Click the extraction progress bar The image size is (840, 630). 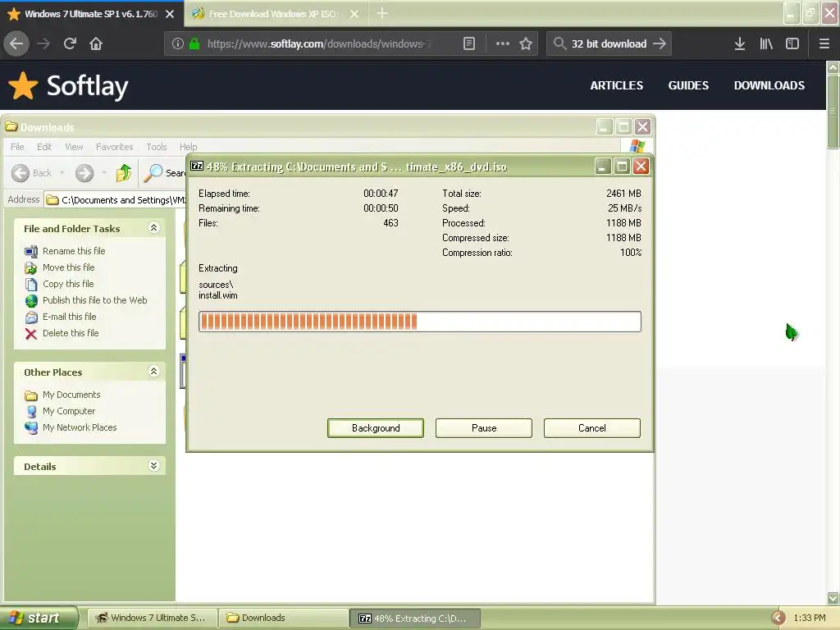click(420, 322)
